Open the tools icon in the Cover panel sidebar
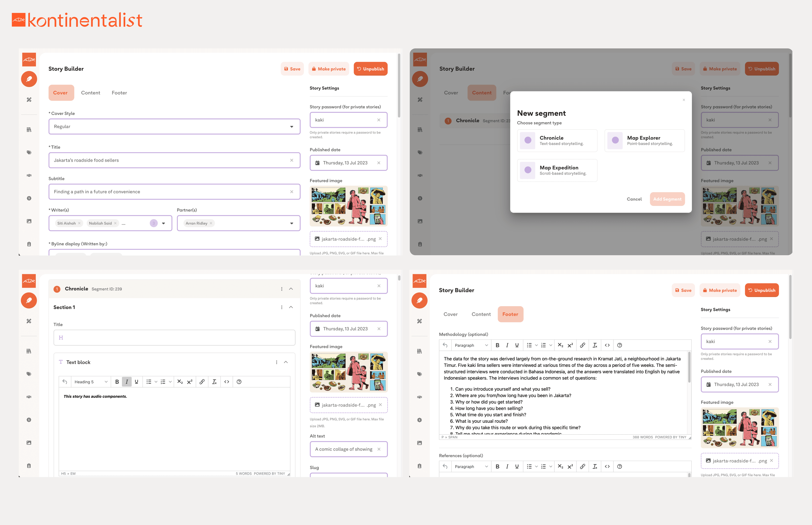The height and width of the screenshot is (525, 812). (x=29, y=100)
